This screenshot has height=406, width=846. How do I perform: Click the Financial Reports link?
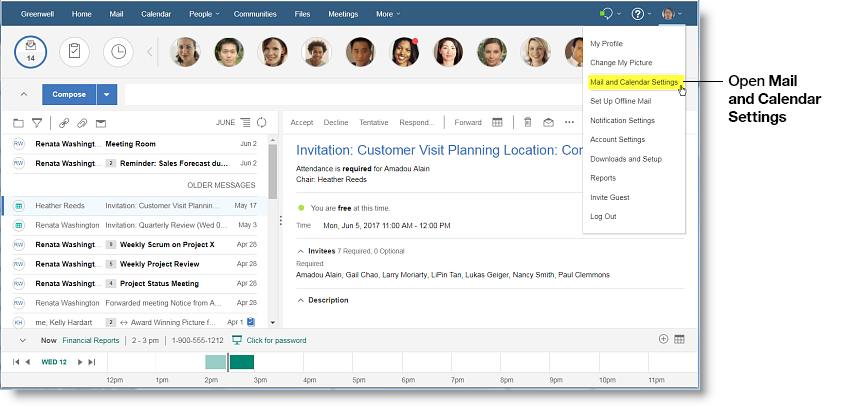[x=90, y=340]
